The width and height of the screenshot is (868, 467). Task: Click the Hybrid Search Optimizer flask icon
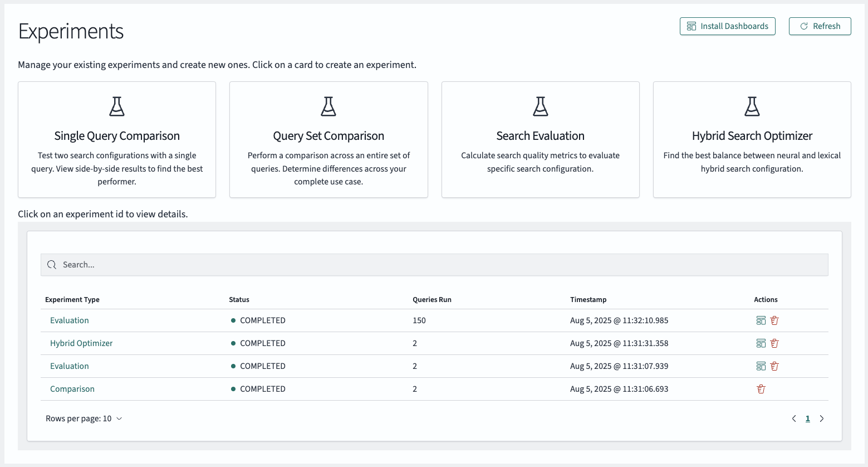click(x=752, y=106)
